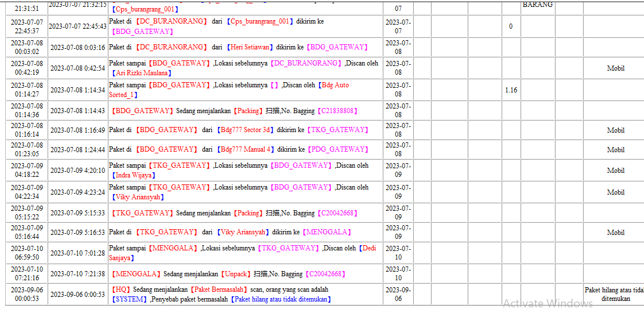644x313 pixels.
Task: Select the Bdg777 Sector 3d text
Action: pyautogui.click(x=246, y=130)
